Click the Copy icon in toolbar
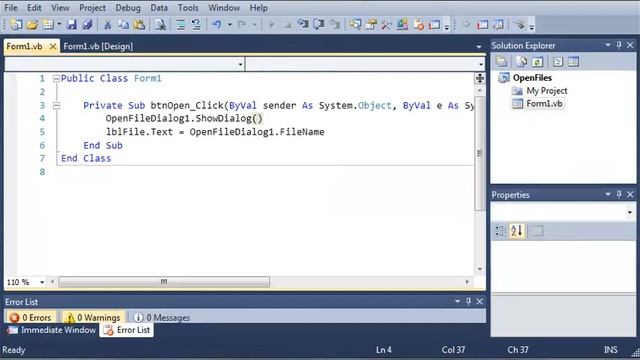 [123, 25]
